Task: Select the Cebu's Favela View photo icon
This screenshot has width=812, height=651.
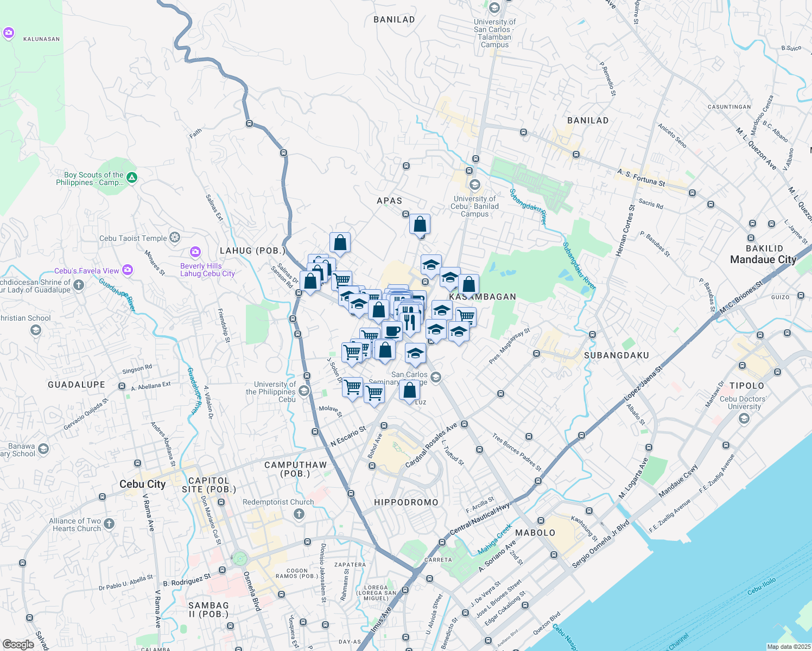Action: [128, 270]
